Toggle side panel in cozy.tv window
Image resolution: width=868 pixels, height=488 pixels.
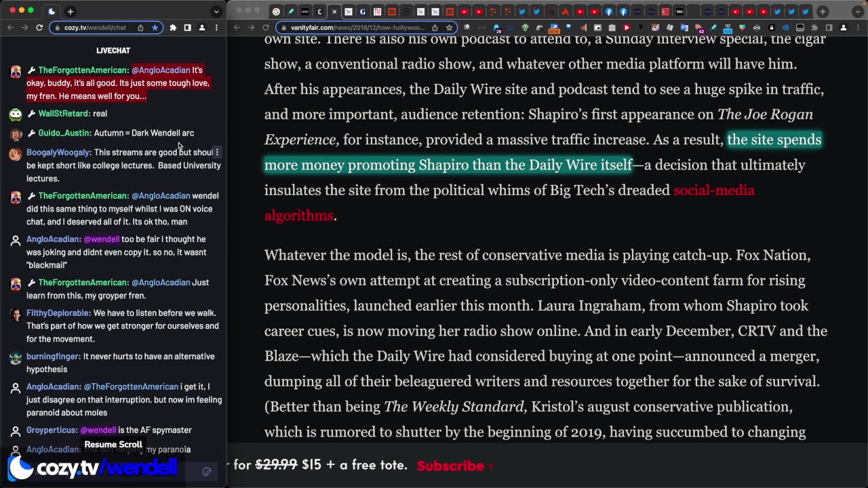187,28
